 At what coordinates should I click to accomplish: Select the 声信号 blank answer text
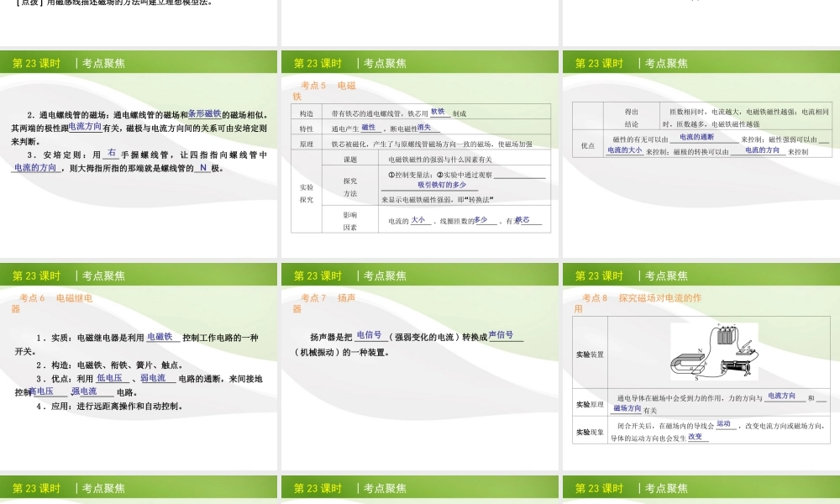coord(501,335)
